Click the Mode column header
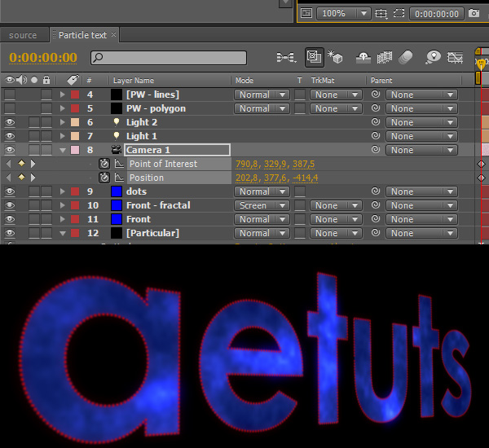489x448 pixels. click(244, 81)
